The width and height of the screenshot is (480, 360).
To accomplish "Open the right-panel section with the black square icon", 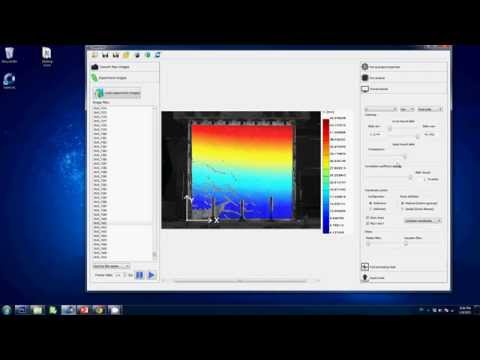I will coord(404,78).
